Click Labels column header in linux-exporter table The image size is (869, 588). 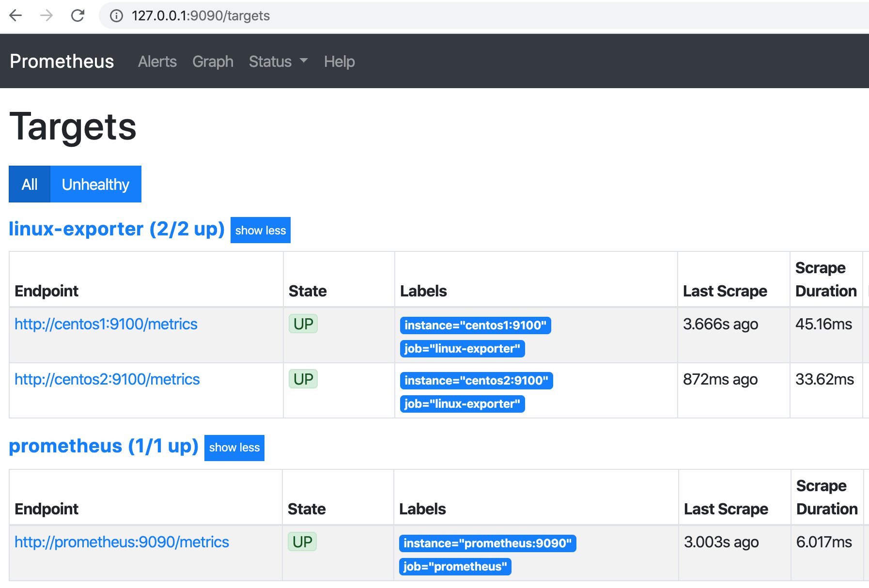[423, 291]
